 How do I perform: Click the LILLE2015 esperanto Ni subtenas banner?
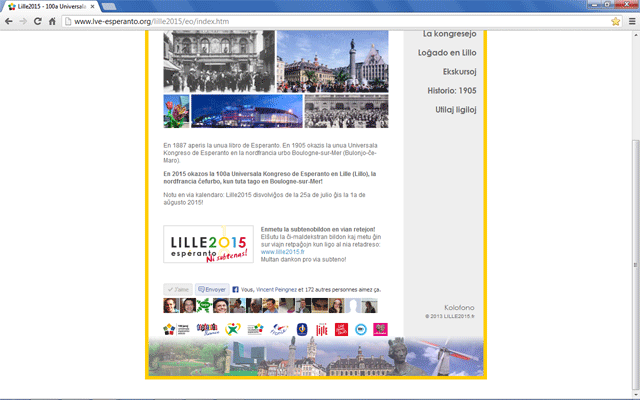point(209,244)
